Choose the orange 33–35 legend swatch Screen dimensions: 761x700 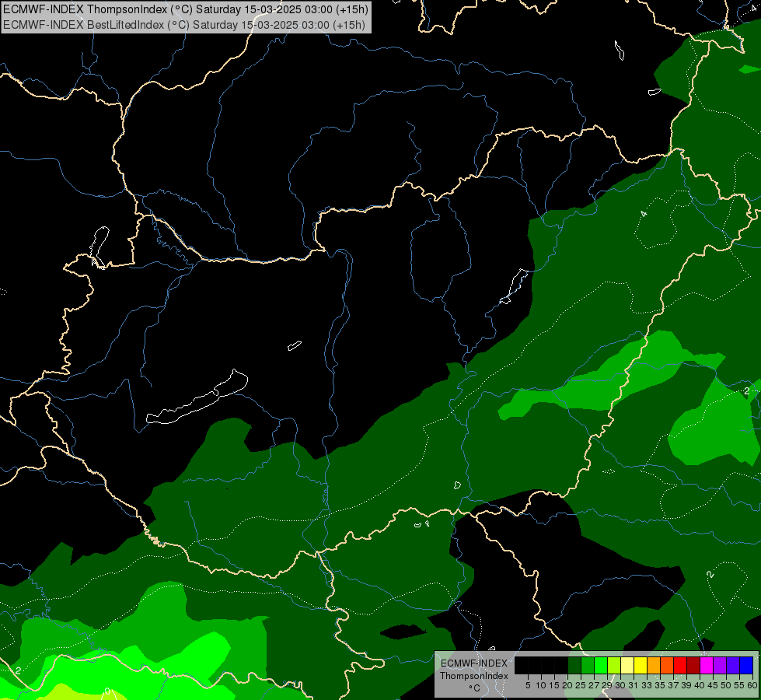coord(653,665)
